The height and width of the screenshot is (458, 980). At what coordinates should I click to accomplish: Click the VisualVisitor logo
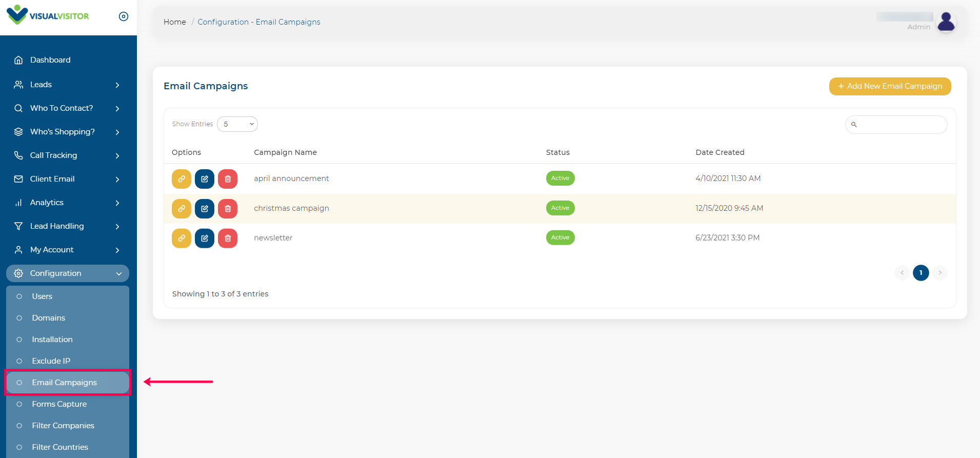click(x=48, y=15)
